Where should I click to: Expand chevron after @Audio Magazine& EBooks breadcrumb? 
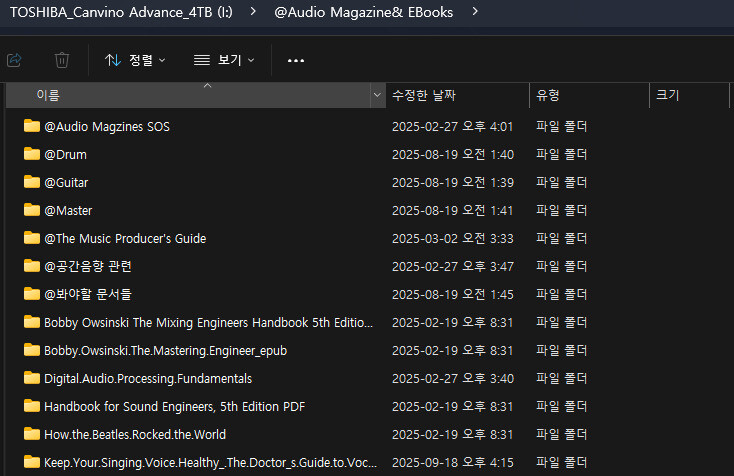(475, 11)
